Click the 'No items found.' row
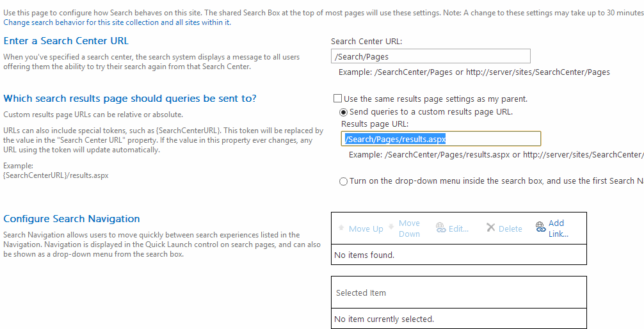 click(459, 255)
